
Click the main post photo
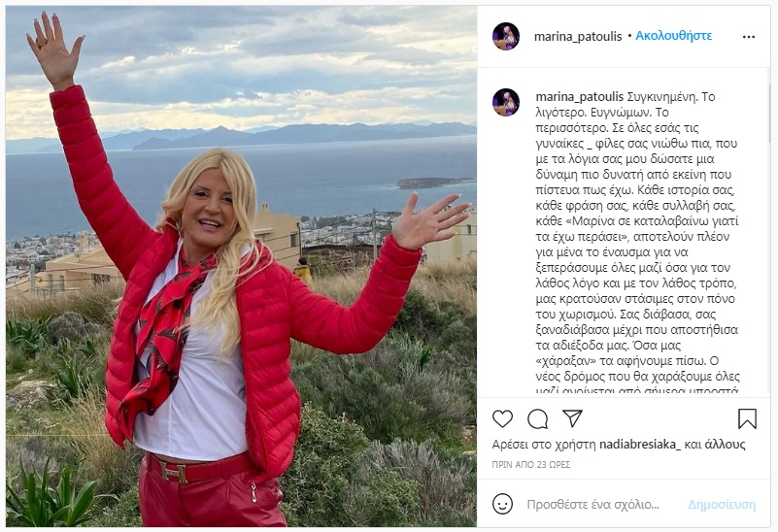pos(241,266)
